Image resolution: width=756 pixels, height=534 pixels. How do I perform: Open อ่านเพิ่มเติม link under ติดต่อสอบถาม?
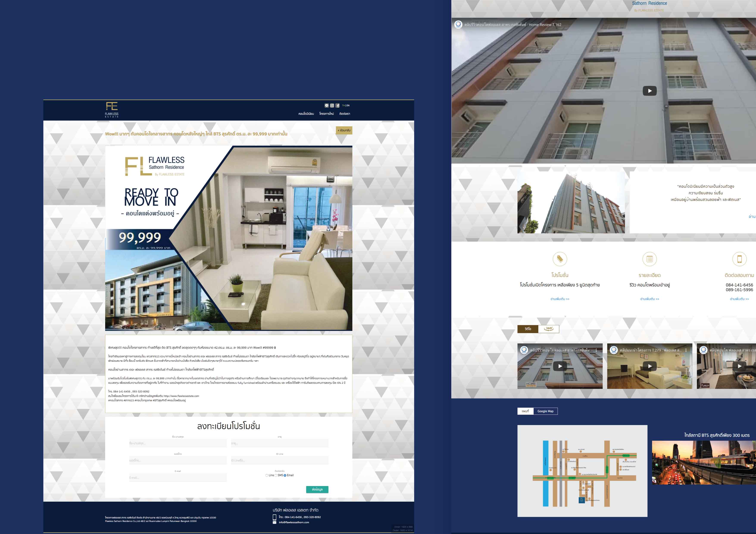coord(739,299)
